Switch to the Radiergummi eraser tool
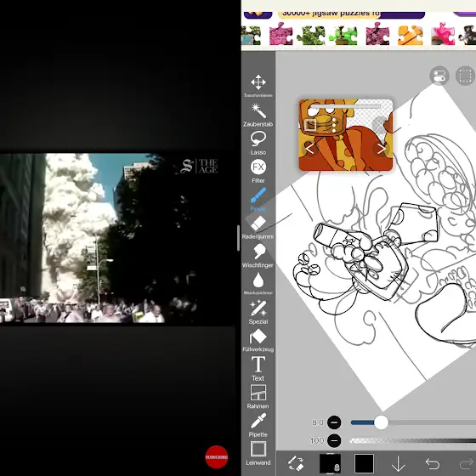 258,227
